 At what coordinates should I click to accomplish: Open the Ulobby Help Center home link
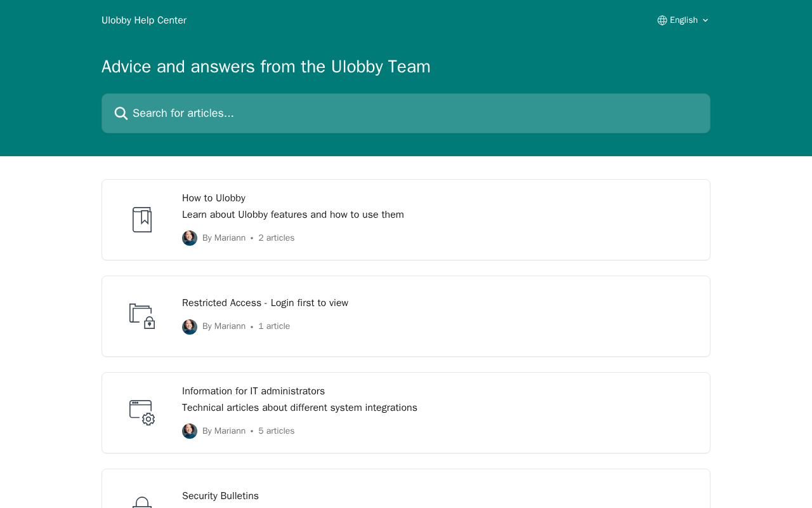(144, 20)
